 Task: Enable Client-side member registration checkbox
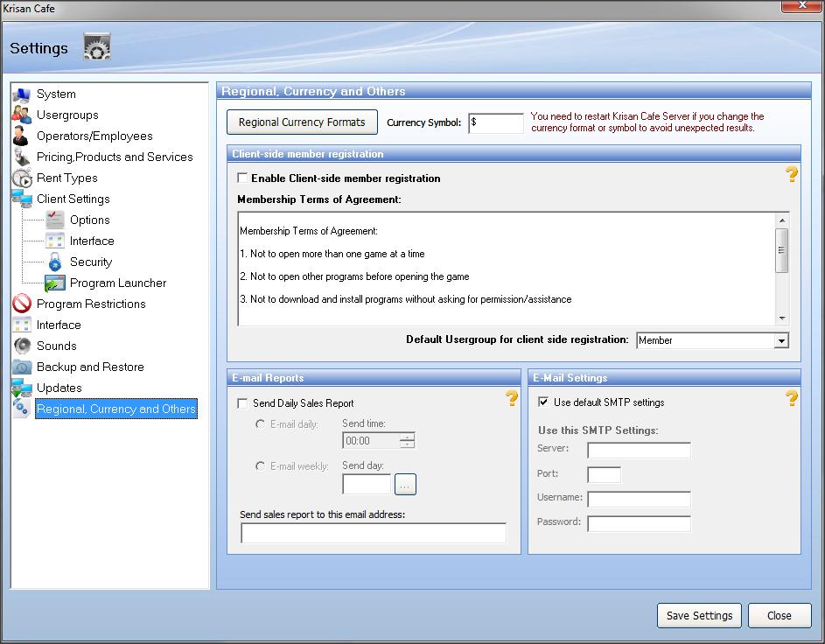[242, 178]
